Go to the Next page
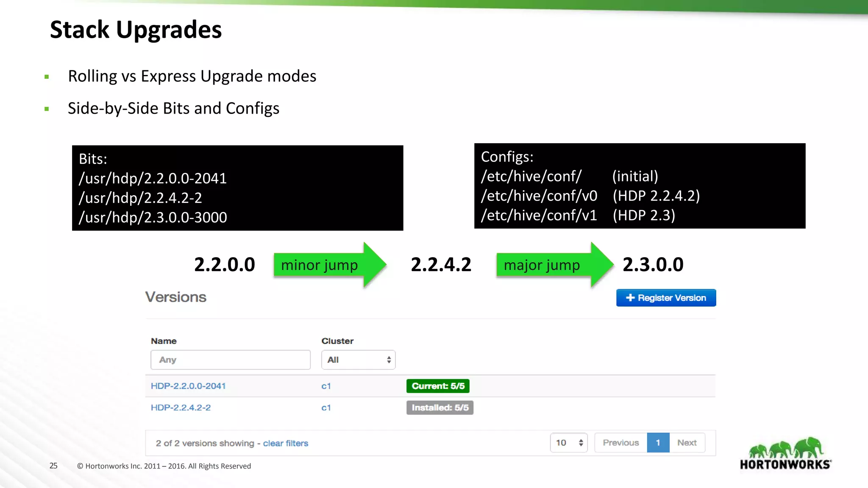 pyautogui.click(x=687, y=443)
